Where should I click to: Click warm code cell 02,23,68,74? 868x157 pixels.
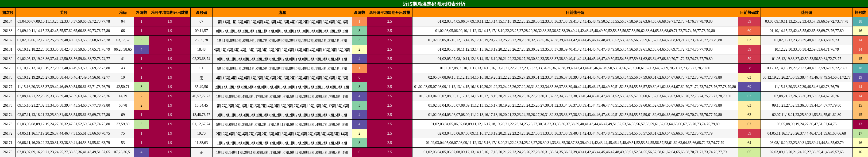201,59
